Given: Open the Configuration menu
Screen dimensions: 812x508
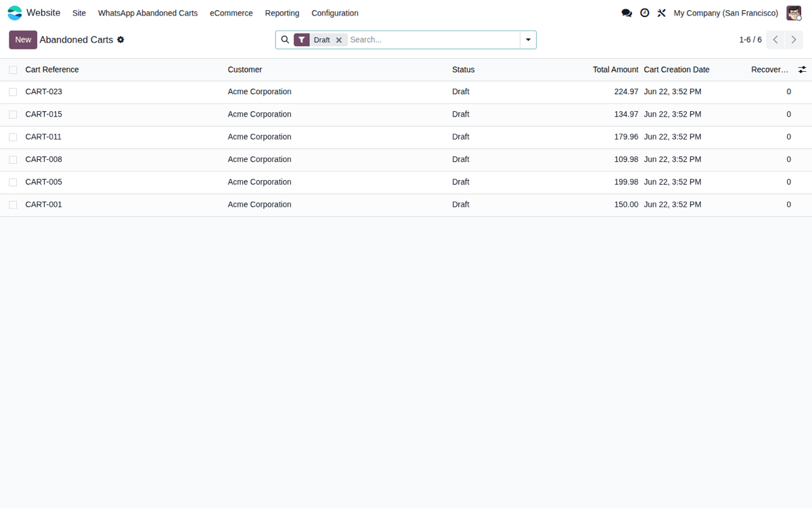Looking at the screenshot, I should click(335, 13).
